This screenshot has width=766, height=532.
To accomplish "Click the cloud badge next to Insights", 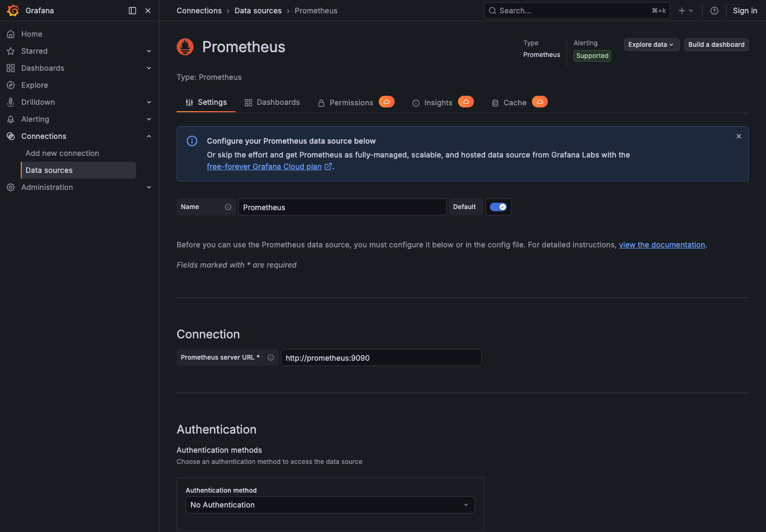I will [x=466, y=102].
